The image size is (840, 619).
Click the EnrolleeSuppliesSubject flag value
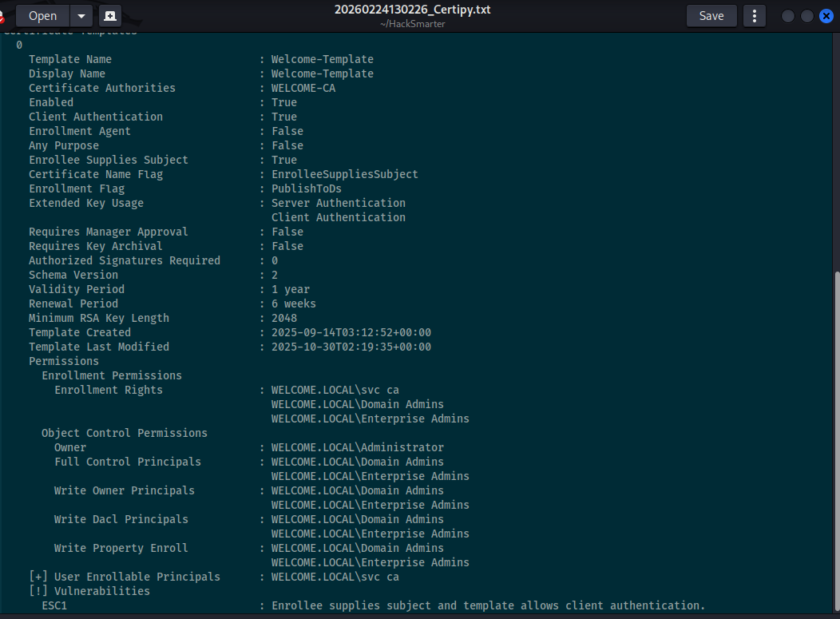click(344, 174)
